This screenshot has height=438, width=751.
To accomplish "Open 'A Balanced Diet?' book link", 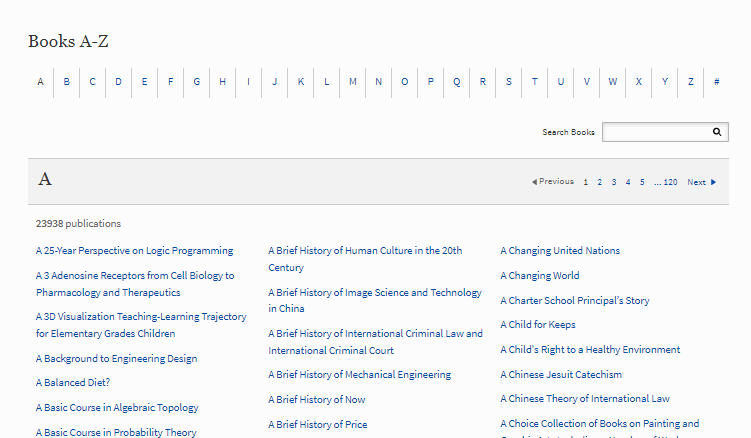I will 73,382.
